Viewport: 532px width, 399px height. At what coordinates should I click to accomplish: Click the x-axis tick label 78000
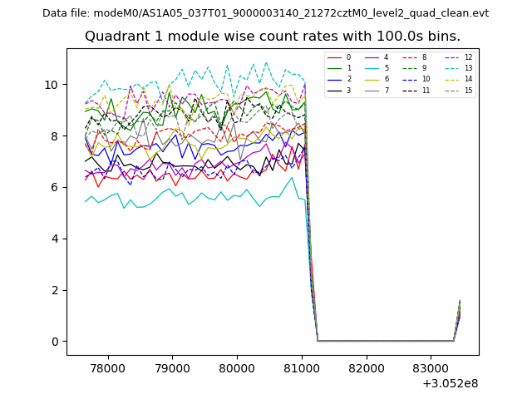(107, 367)
